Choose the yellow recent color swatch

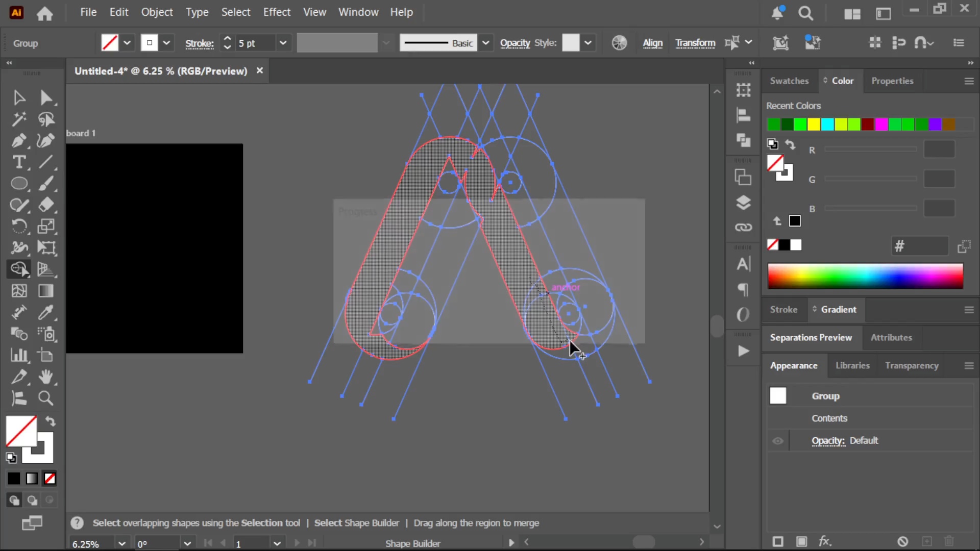coord(814,124)
